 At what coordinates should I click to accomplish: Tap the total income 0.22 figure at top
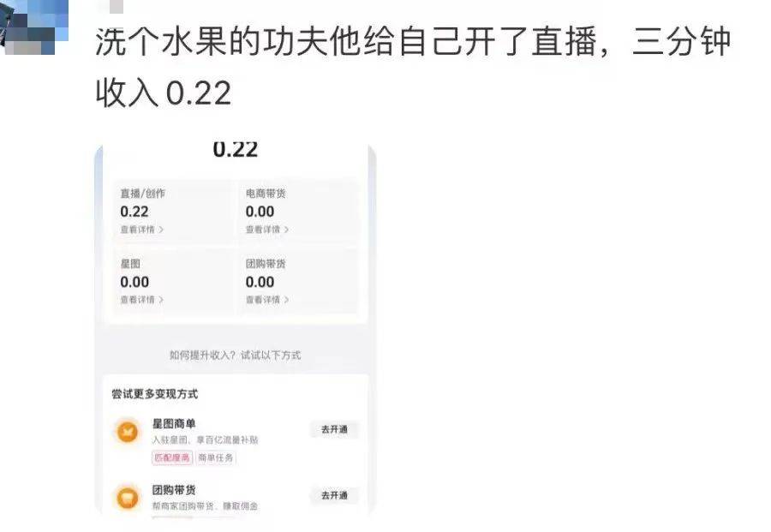click(x=236, y=149)
